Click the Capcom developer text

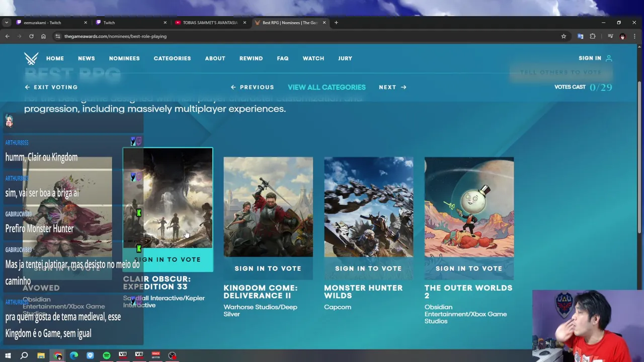coord(338,307)
